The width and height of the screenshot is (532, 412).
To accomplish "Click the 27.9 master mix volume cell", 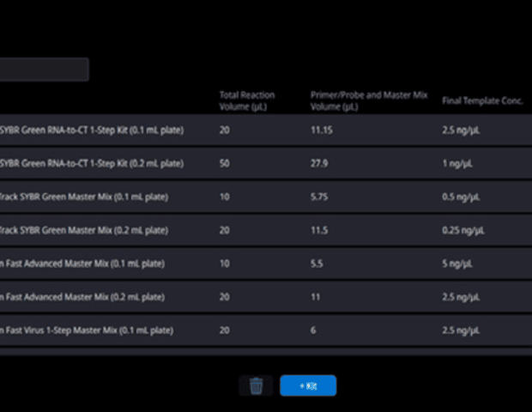I will pyautogui.click(x=319, y=164).
